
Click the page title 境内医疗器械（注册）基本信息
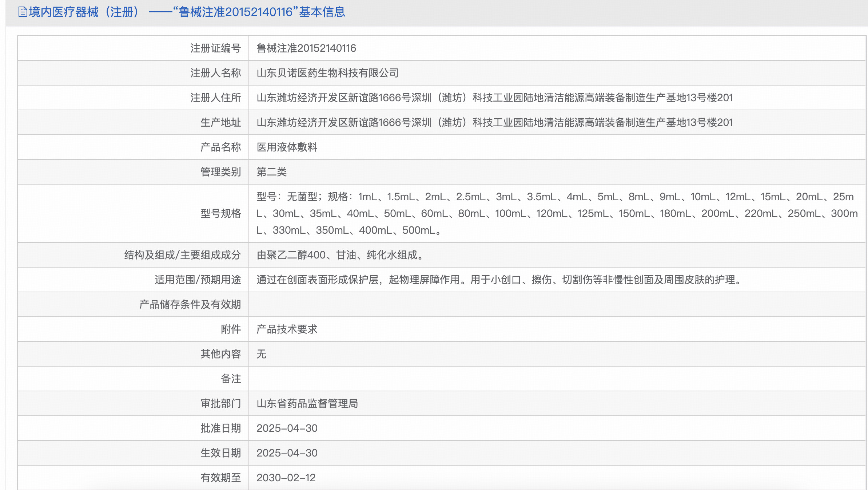coord(182,13)
